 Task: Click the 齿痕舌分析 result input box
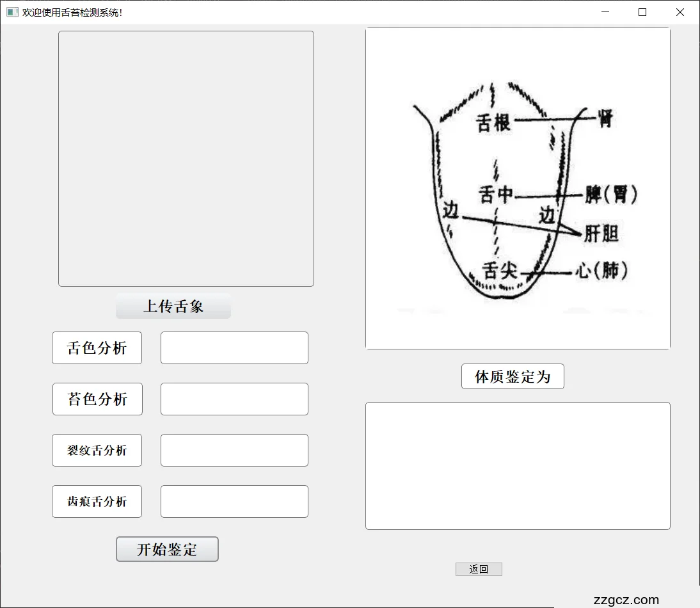pos(234,502)
